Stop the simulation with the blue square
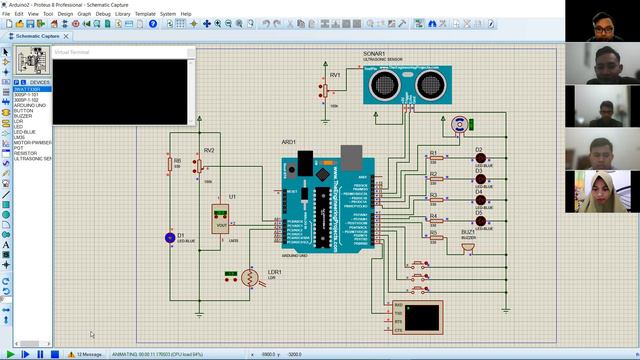The height and width of the screenshot is (360, 640). [x=55, y=354]
